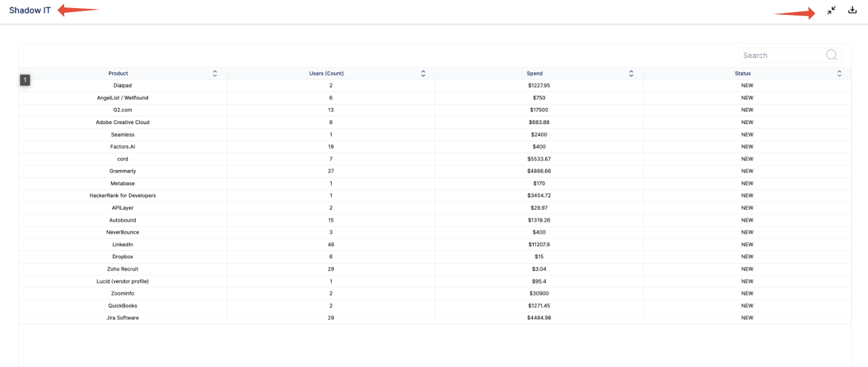Viewport: 868px width, 367px height.
Task: Click NEW status in the ZoomInfo row
Action: (x=747, y=293)
